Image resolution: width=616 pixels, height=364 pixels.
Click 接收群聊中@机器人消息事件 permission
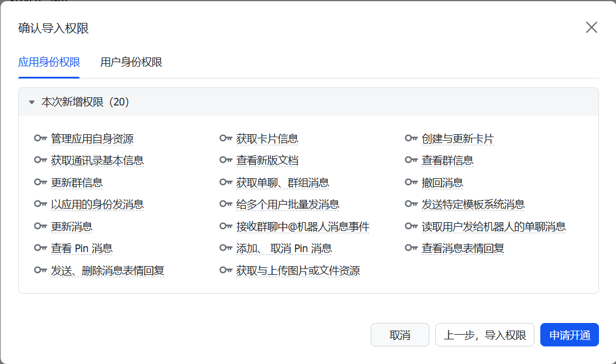(x=303, y=226)
